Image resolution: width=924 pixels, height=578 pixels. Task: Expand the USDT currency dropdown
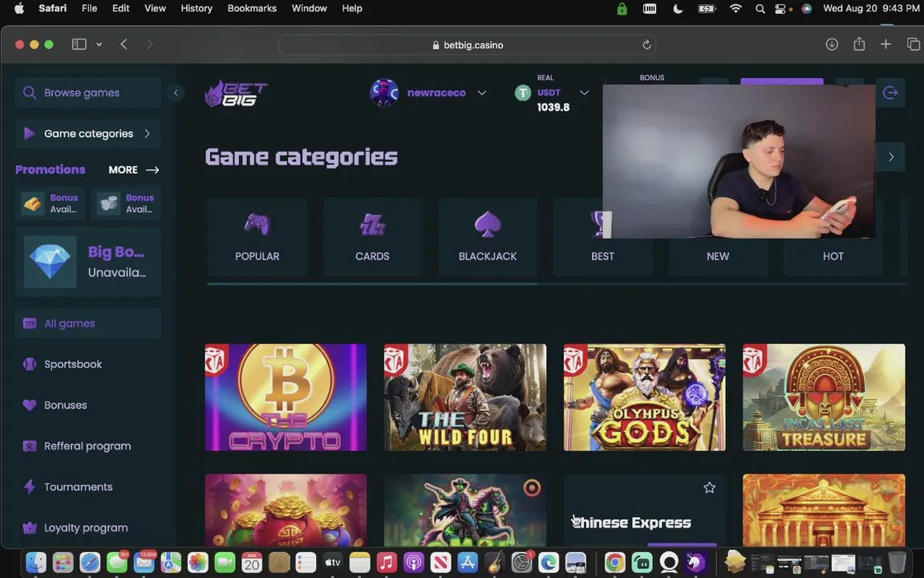tap(584, 92)
